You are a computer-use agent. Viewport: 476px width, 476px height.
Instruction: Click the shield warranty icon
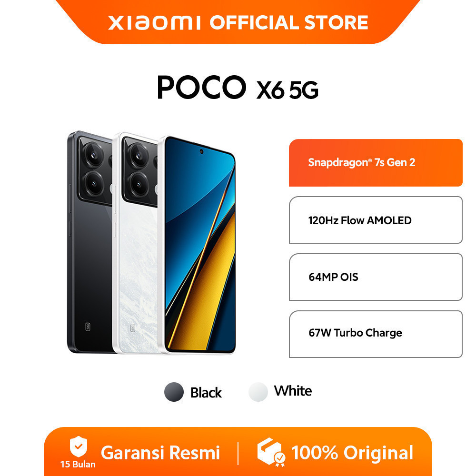pos(79,446)
